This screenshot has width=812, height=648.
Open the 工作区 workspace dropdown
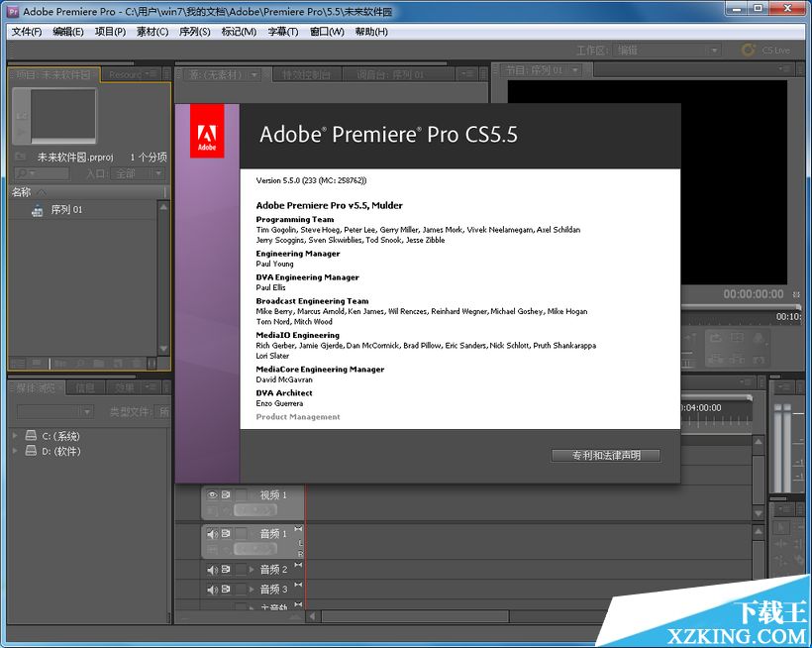667,51
